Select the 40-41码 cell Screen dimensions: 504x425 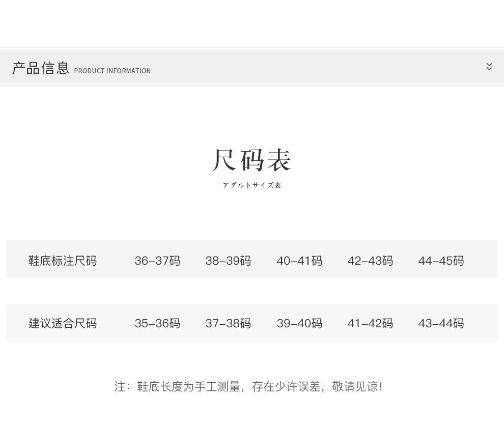(x=299, y=261)
